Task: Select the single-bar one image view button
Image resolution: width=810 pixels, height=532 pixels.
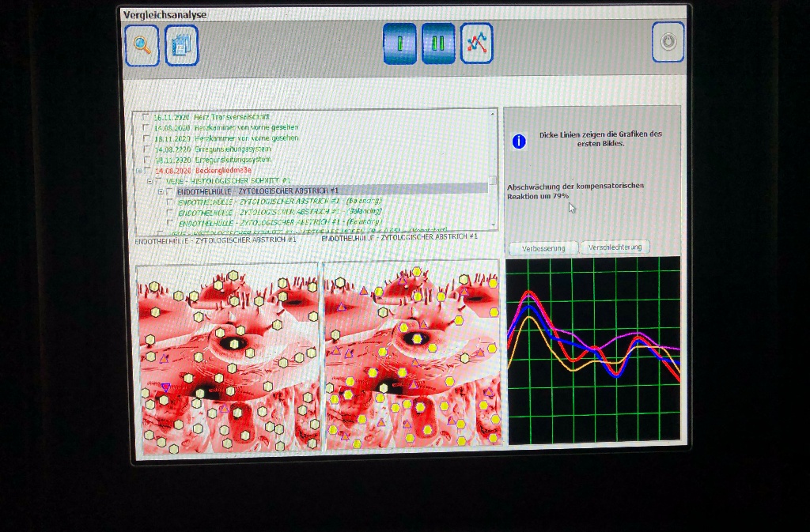Action: tap(399, 43)
